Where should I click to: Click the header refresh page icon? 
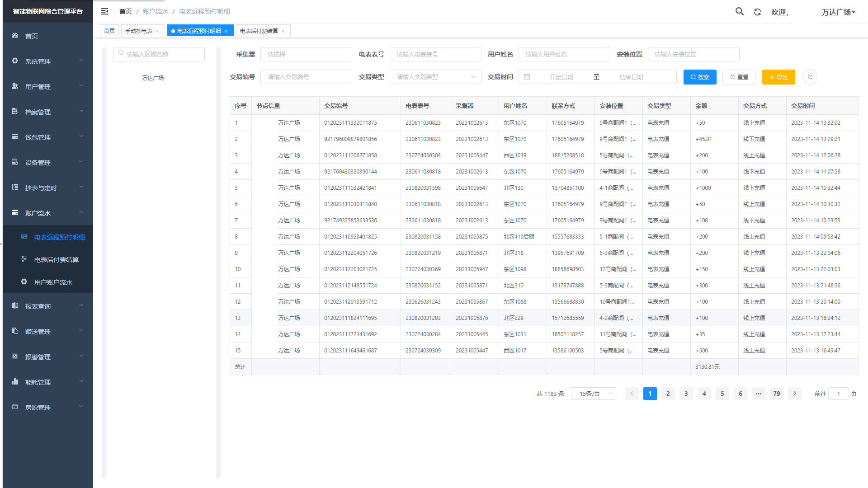point(757,12)
